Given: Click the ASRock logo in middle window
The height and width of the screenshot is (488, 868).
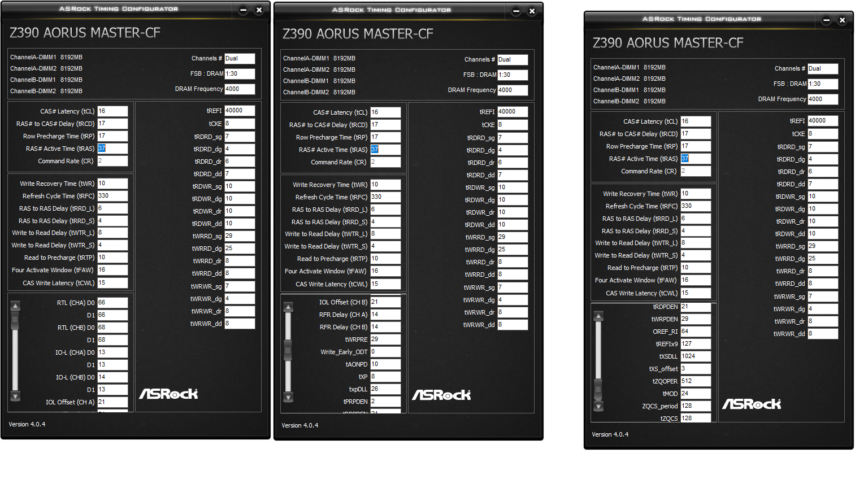Looking at the screenshot, I should 441,395.
